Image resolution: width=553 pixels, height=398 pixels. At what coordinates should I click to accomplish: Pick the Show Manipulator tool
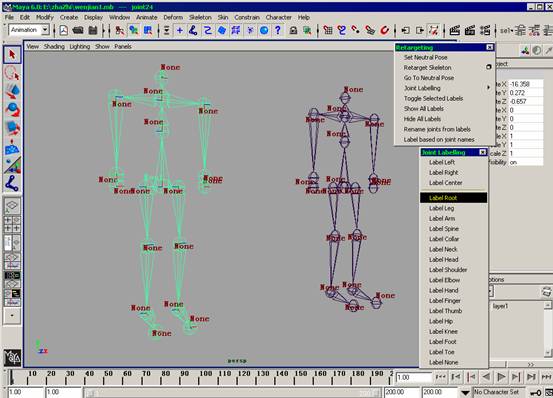12,165
